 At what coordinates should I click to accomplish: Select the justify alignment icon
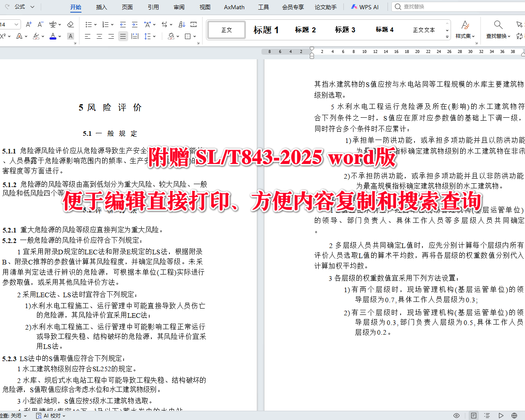[123, 36]
